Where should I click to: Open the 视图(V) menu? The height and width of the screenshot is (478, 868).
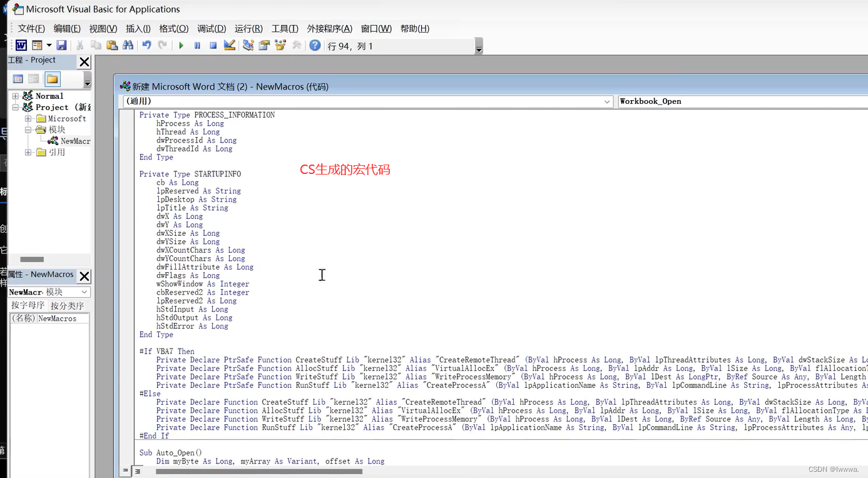coord(103,28)
